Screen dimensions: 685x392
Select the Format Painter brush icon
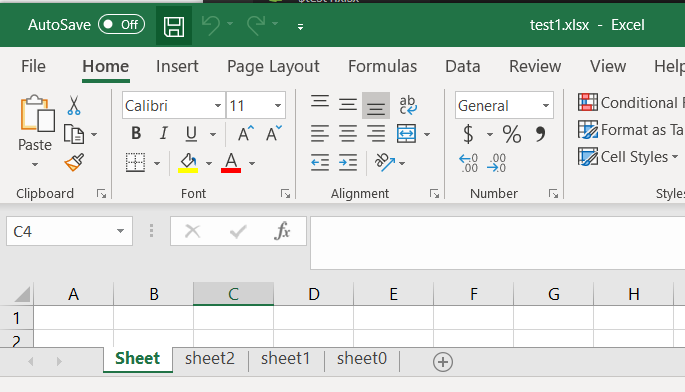point(74,163)
